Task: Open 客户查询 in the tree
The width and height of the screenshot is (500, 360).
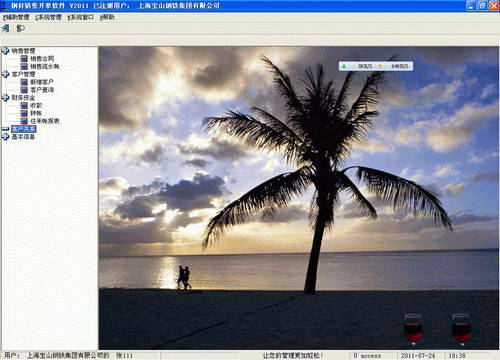Action: point(42,90)
